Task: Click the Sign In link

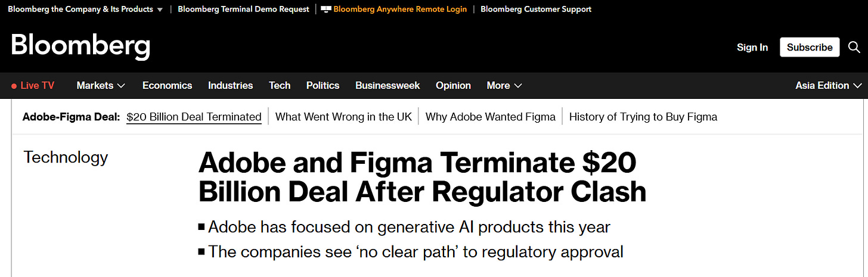Action: point(752,47)
